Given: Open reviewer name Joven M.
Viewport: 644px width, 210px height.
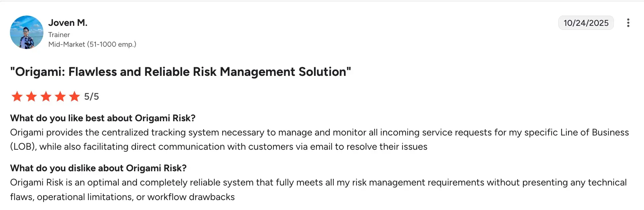Looking at the screenshot, I should pos(68,23).
